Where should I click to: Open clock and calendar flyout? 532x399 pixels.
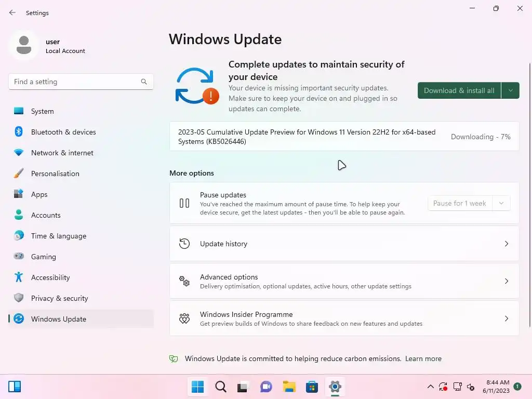click(x=496, y=387)
